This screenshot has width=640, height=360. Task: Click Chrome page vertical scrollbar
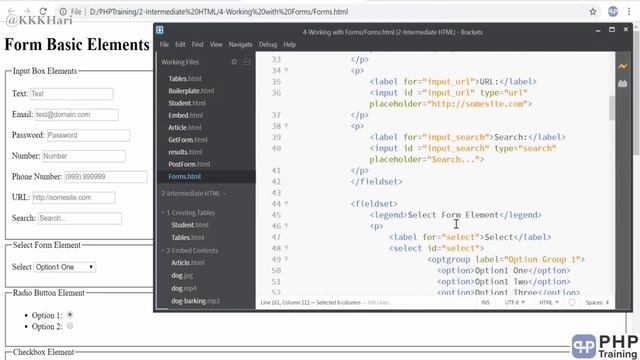[637, 94]
